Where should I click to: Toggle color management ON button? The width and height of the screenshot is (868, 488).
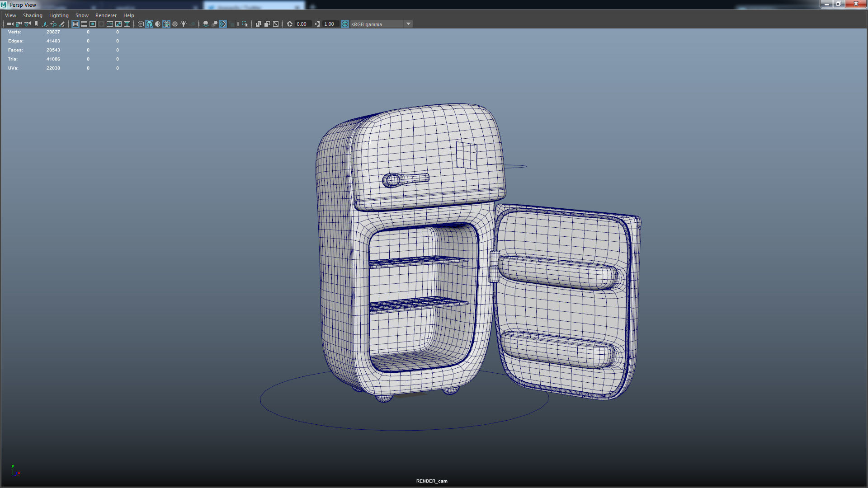point(344,24)
